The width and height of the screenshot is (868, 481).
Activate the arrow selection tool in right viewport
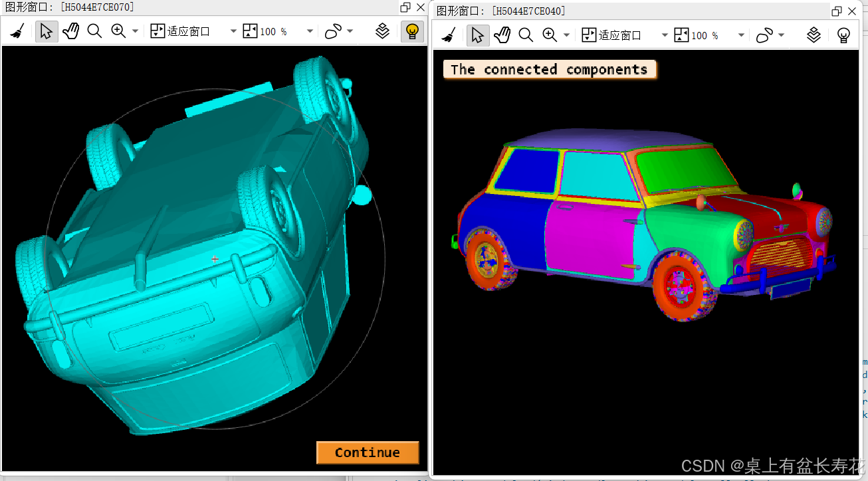click(x=477, y=35)
